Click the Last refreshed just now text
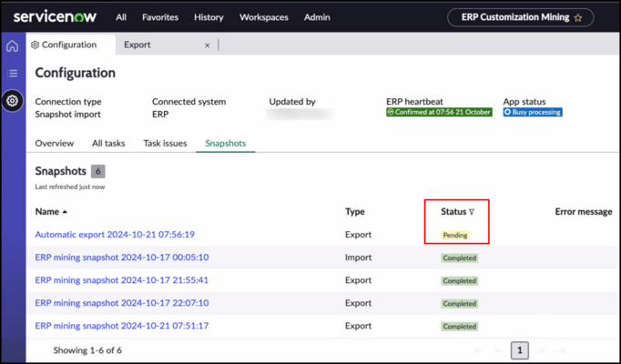 70,187
